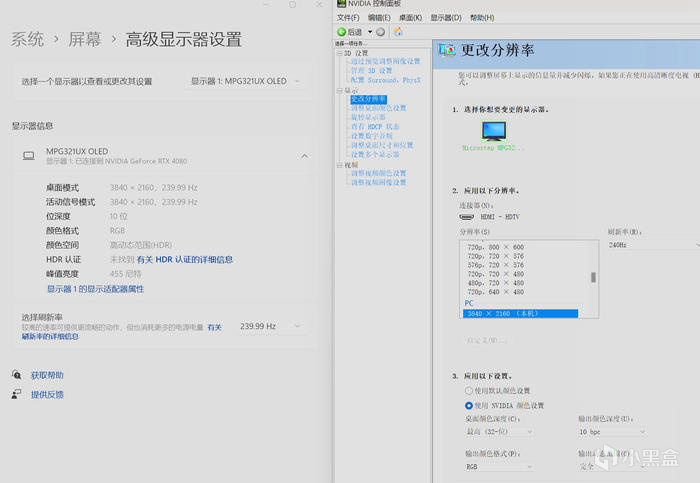
Task: Open the 输出颜色深度 10 bpc dropdown
Action: tap(612, 432)
